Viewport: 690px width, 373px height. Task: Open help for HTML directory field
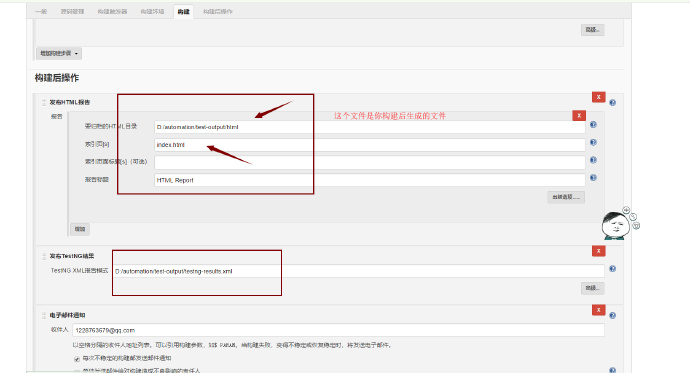pos(593,124)
